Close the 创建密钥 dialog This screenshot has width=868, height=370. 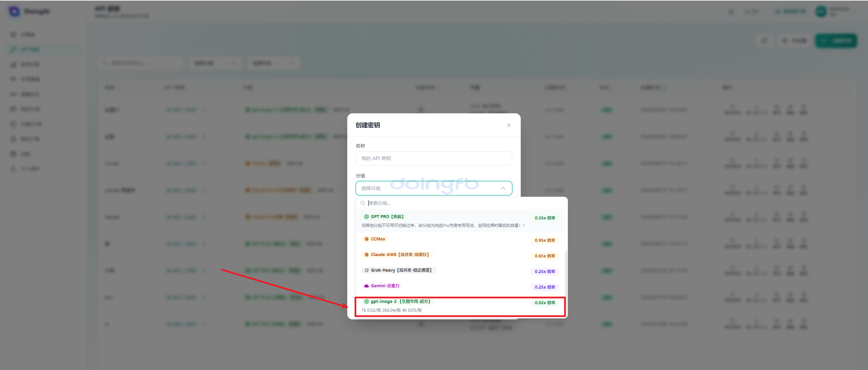(x=509, y=125)
